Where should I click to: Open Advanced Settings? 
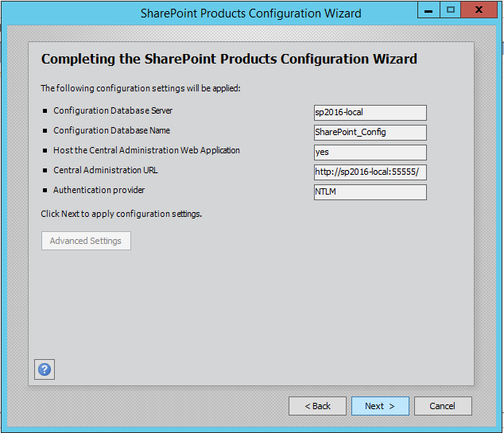(x=86, y=241)
